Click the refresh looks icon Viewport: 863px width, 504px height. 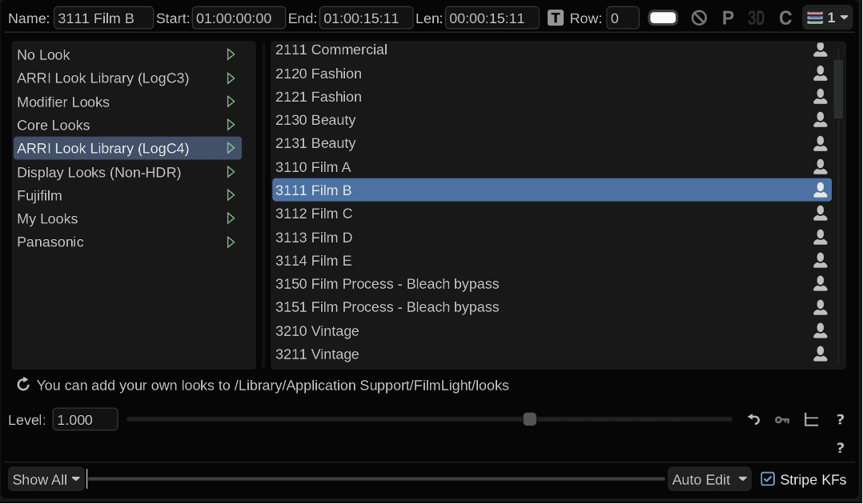pos(23,384)
